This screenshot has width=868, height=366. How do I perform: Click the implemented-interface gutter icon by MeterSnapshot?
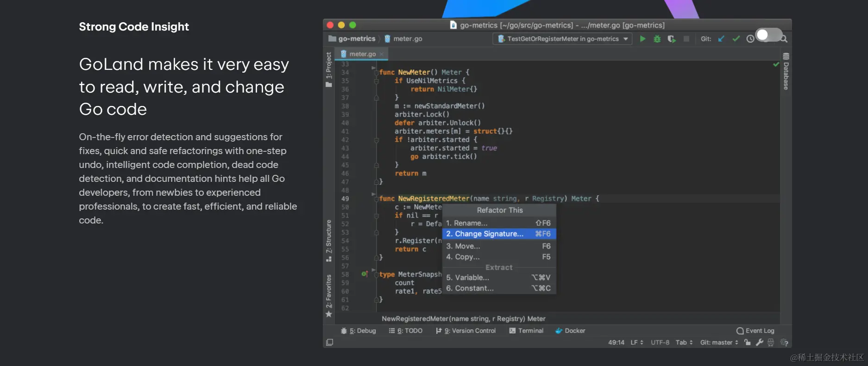pos(365,274)
